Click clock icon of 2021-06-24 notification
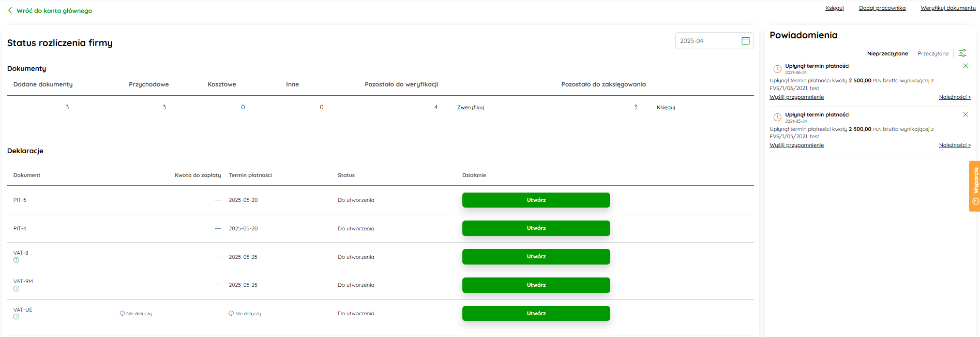This screenshot has height=337, width=980. pos(777,69)
